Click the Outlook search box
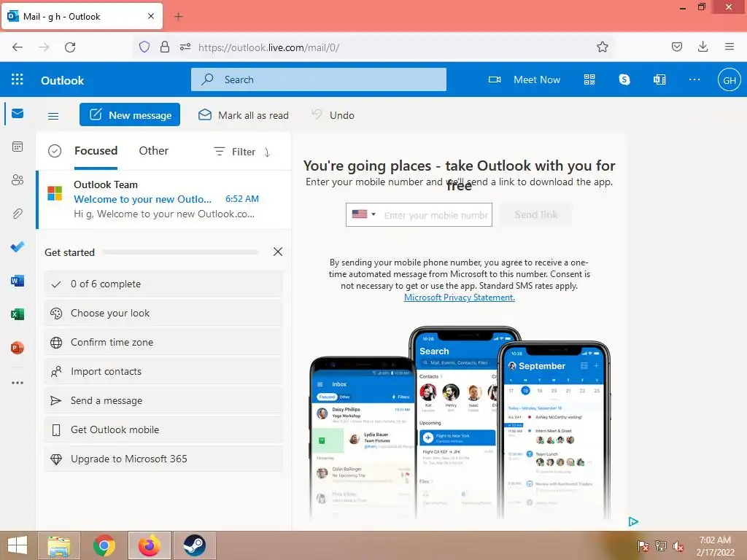This screenshot has width=747, height=560. [x=319, y=79]
